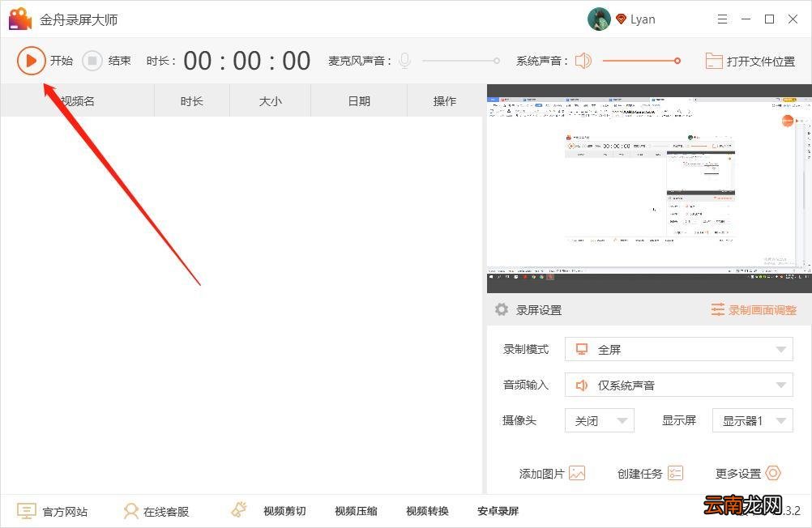This screenshot has width=812, height=528.
Task: Click the 添加图片 label
Action: [x=541, y=474]
